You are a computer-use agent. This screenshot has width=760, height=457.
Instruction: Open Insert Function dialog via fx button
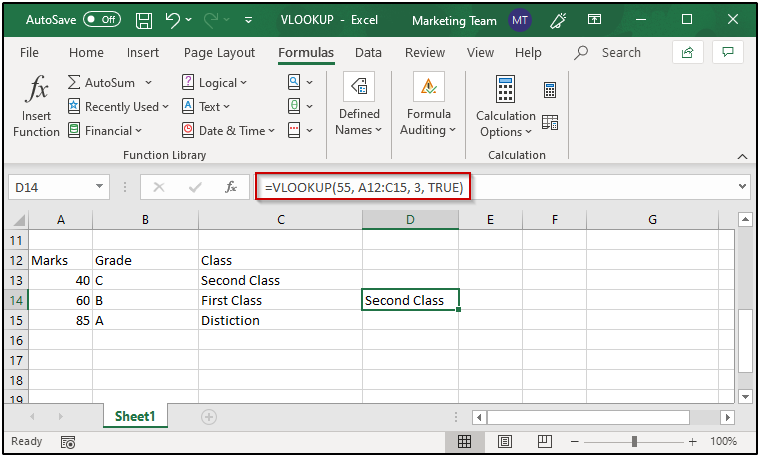tap(36, 105)
